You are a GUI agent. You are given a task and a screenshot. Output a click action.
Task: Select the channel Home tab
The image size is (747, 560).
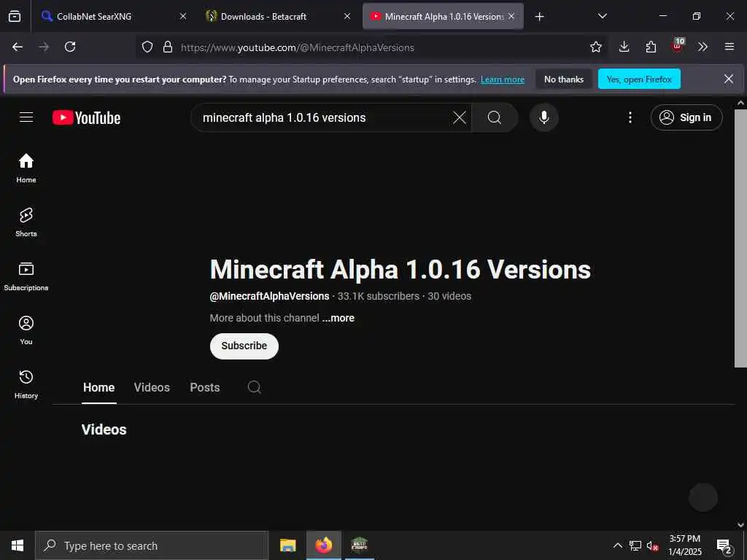click(99, 388)
